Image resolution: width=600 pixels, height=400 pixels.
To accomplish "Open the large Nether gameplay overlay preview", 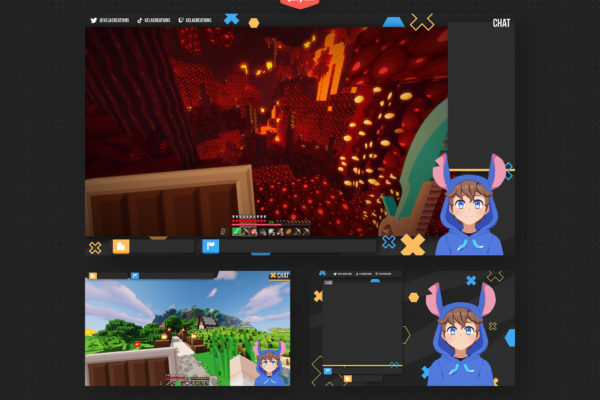I will (x=266, y=132).
